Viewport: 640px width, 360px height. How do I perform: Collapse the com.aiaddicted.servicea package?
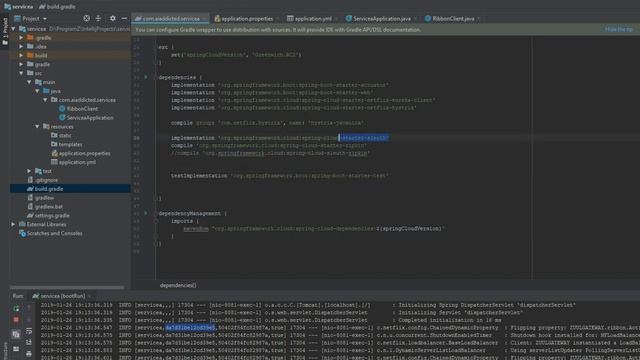tap(45, 100)
